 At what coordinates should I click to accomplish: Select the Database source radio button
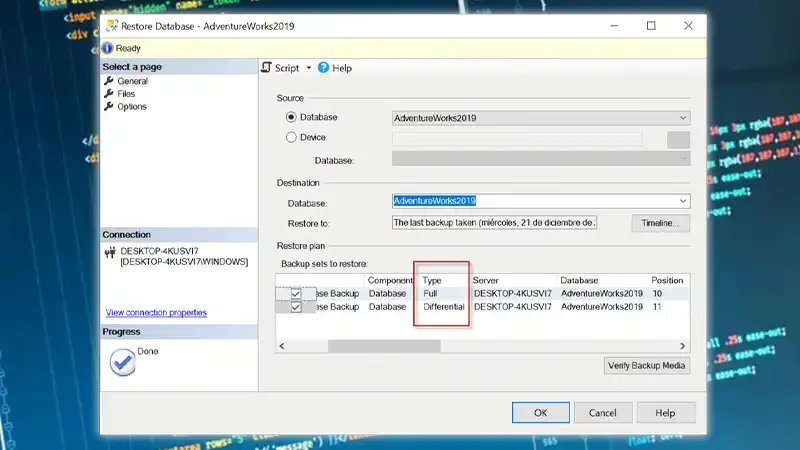(291, 117)
